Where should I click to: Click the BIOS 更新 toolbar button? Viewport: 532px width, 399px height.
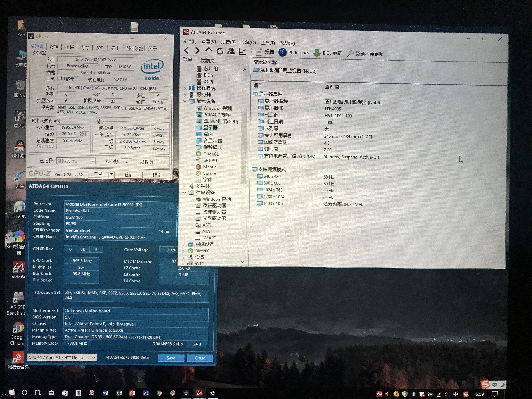327,53
